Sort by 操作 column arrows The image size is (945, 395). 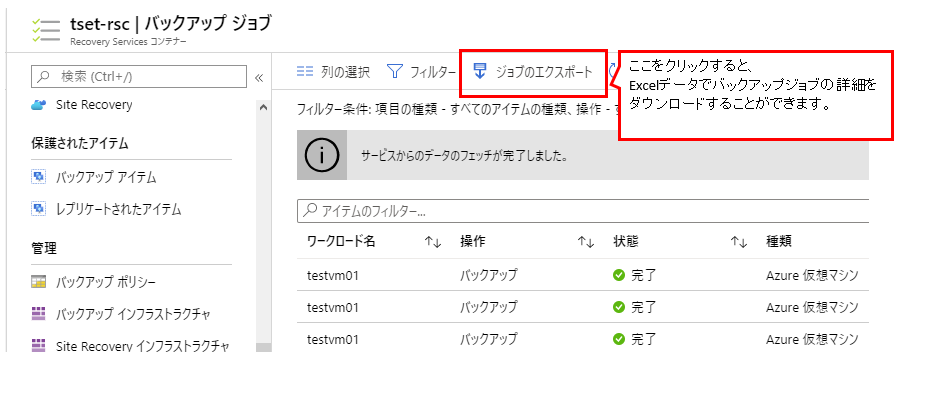coord(586,242)
